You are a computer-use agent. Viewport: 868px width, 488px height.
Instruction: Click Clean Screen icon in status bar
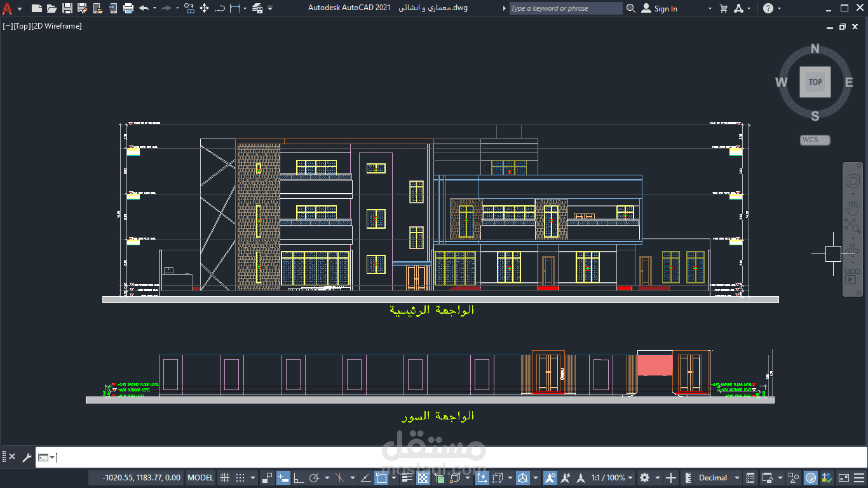pyautogui.click(x=844, y=477)
